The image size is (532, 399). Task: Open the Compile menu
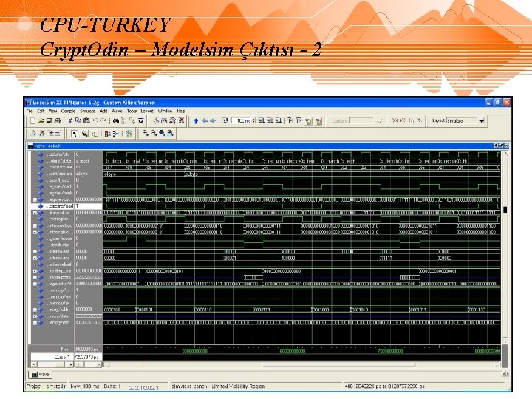[68, 111]
